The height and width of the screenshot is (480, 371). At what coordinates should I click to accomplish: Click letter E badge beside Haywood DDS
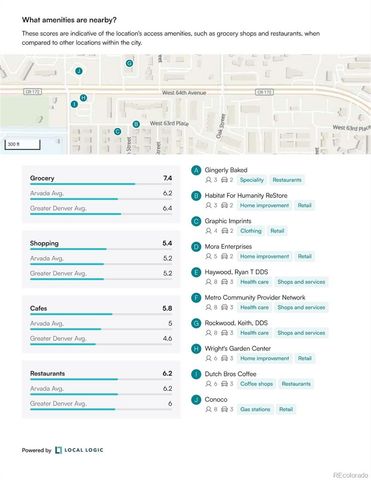click(x=196, y=272)
